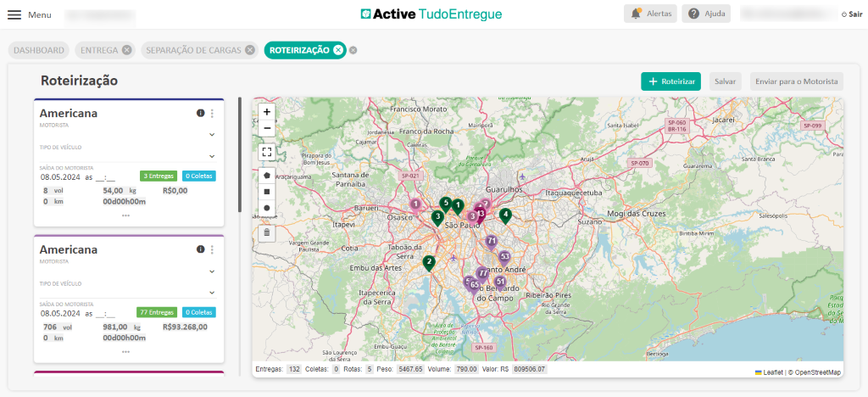Screen dimensions: 868x397
Task: Open the hamburger Menu icon
Action: point(14,14)
